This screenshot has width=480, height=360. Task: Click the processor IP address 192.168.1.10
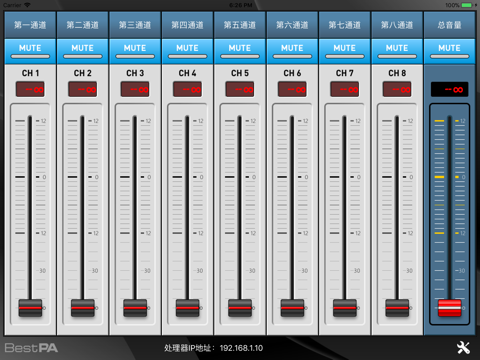(241, 348)
